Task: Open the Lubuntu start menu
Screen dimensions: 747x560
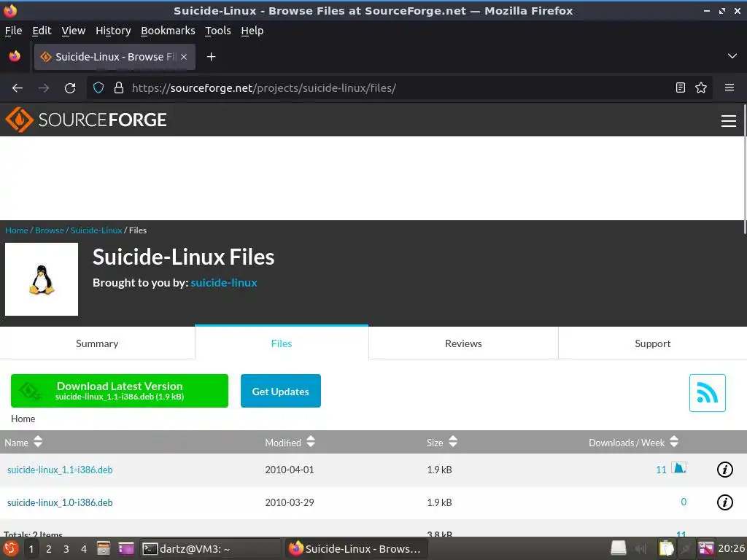Action: [x=10, y=548]
